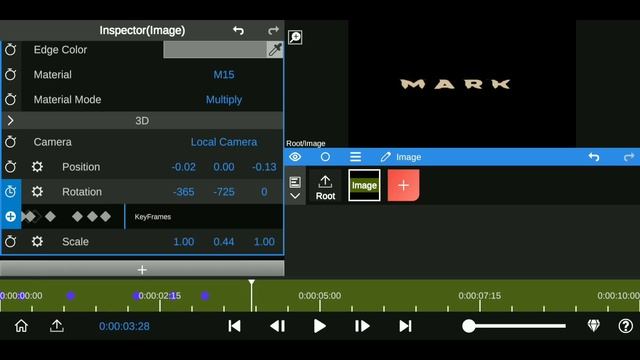
Task: Edit Scale X value 1.00
Action: tap(183, 241)
